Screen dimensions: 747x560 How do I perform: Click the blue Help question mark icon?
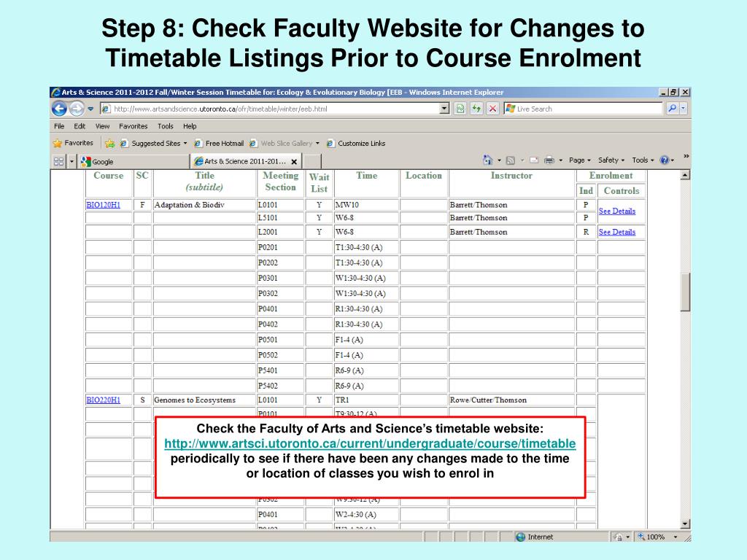[x=664, y=160]
